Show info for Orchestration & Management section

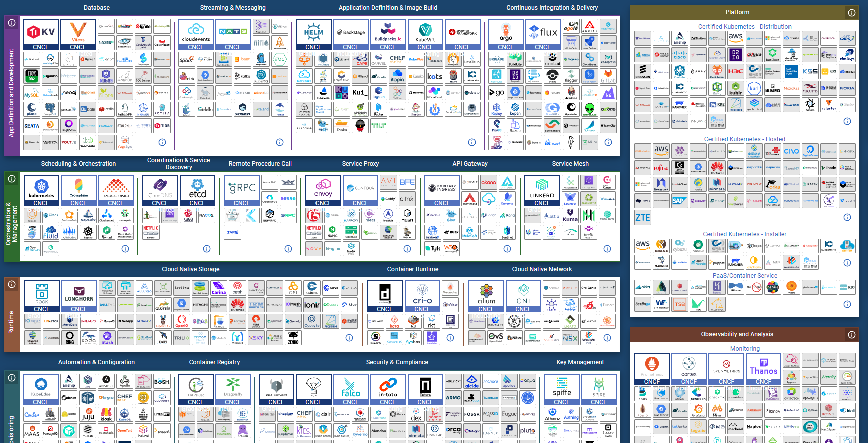[x=12, y=179]
